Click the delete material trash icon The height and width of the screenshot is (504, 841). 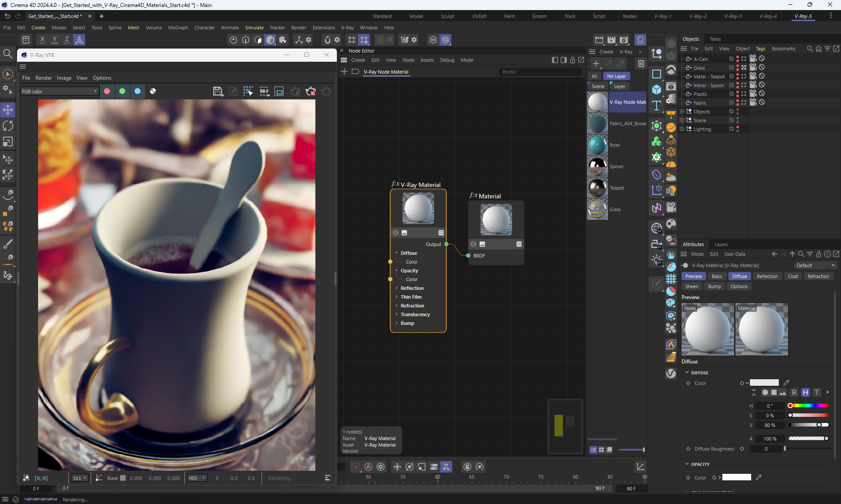click(x=641, y=63)
